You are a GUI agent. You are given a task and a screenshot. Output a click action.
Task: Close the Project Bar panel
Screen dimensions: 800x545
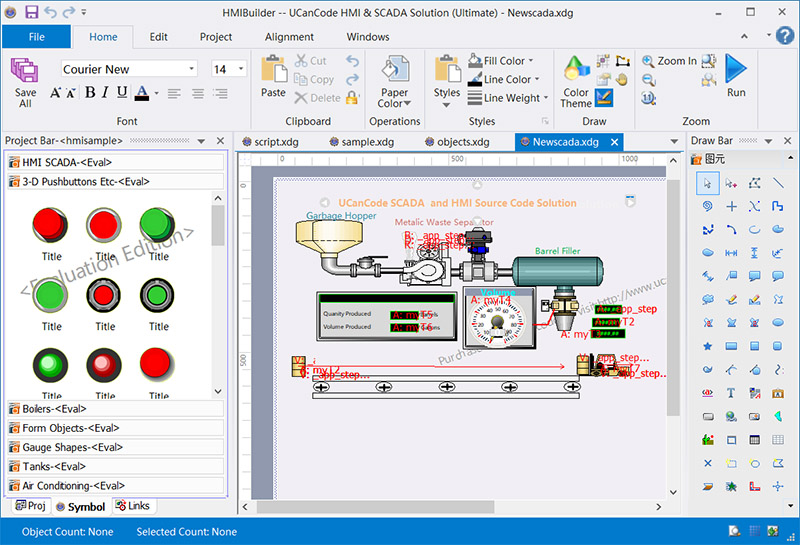[220, 141]
